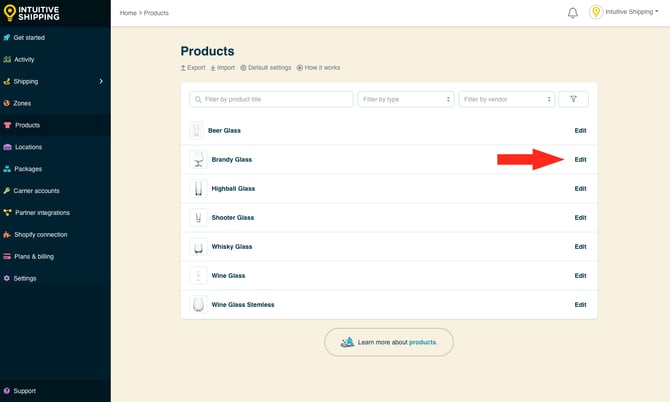This screenshot has width=670, height=402.
Task: Click the Whisky Glass thumbnail
Action: [x=198, y=246]
